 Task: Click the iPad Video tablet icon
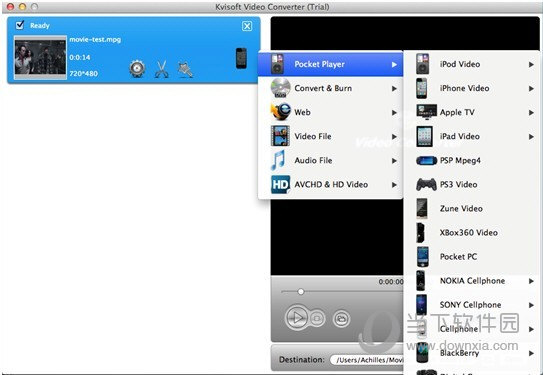click(x=424, y=136)
